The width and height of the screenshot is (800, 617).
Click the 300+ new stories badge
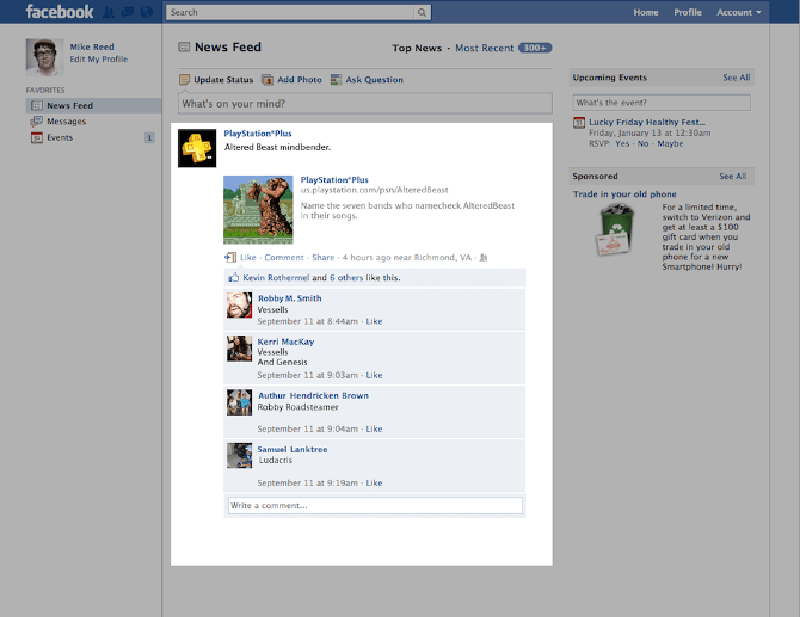click(x=535, y=47)
